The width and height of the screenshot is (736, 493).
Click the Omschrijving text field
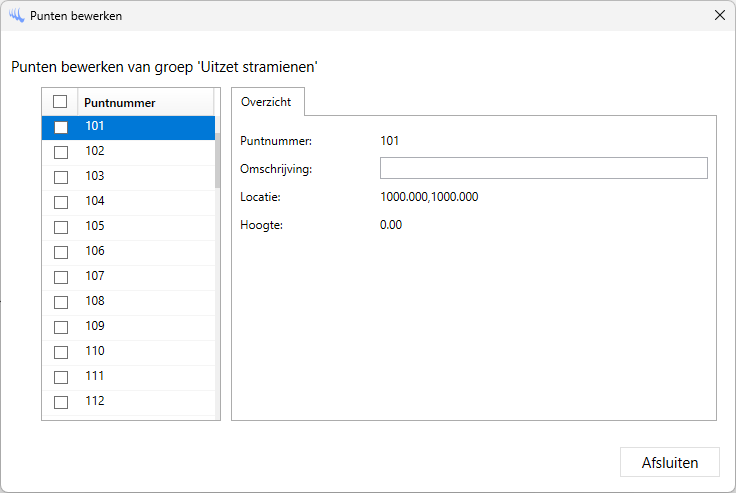point(543,168)
